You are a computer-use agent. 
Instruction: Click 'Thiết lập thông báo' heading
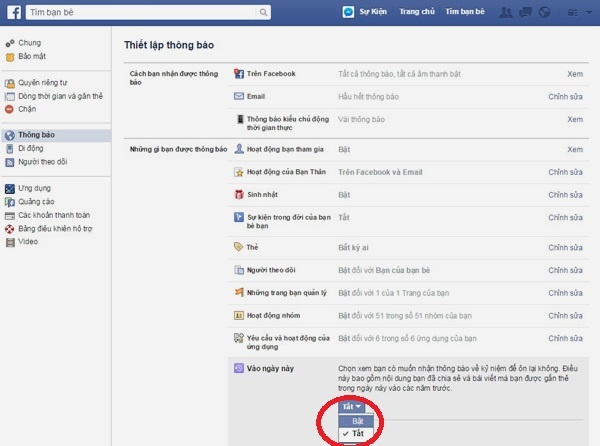(169, 45)
